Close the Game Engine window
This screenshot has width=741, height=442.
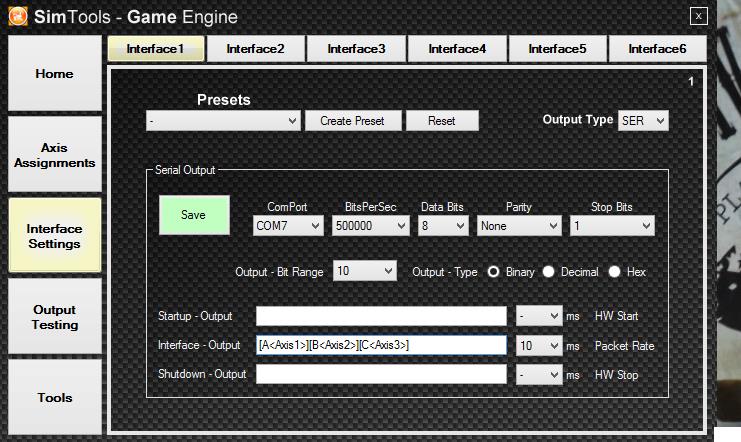click(x=698, y=17)
